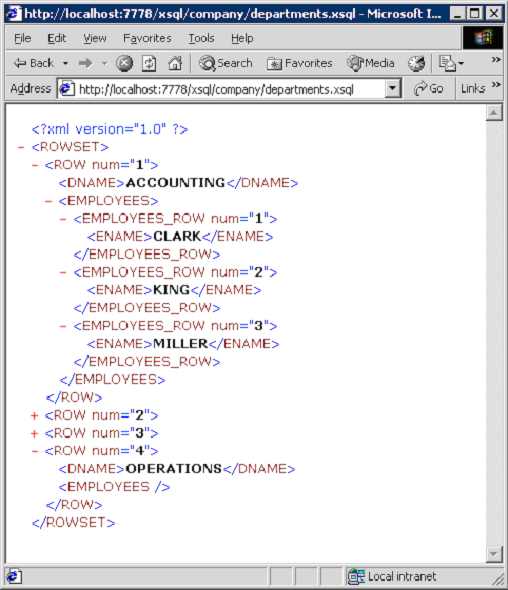Open the Media toolbar button

[371, 63]
